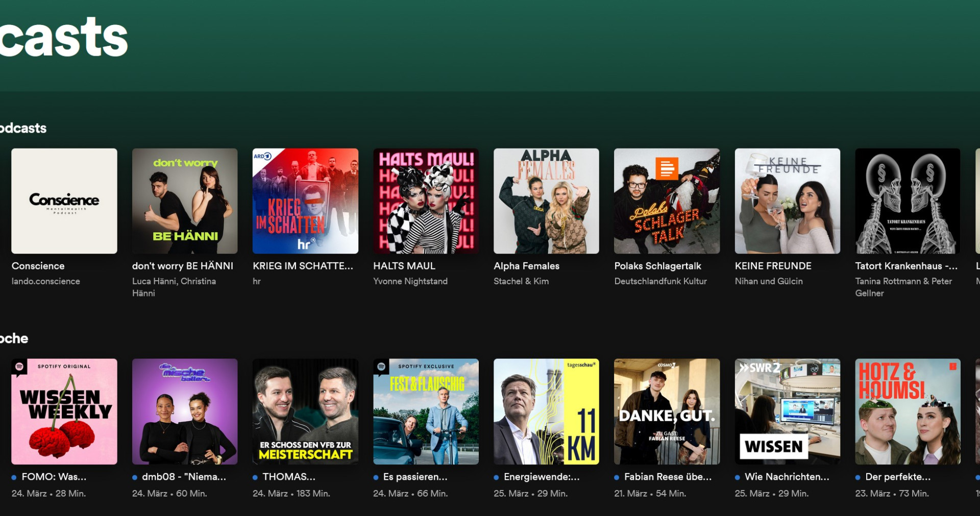The width and height of the screenshot is (980, 516).
Task: Select the Hotz & Houmsi episode cover
Action: coord(908,411)
